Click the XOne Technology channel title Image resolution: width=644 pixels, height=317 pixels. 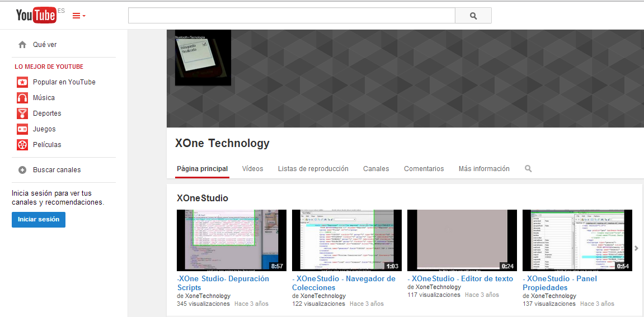click(222, 143)
